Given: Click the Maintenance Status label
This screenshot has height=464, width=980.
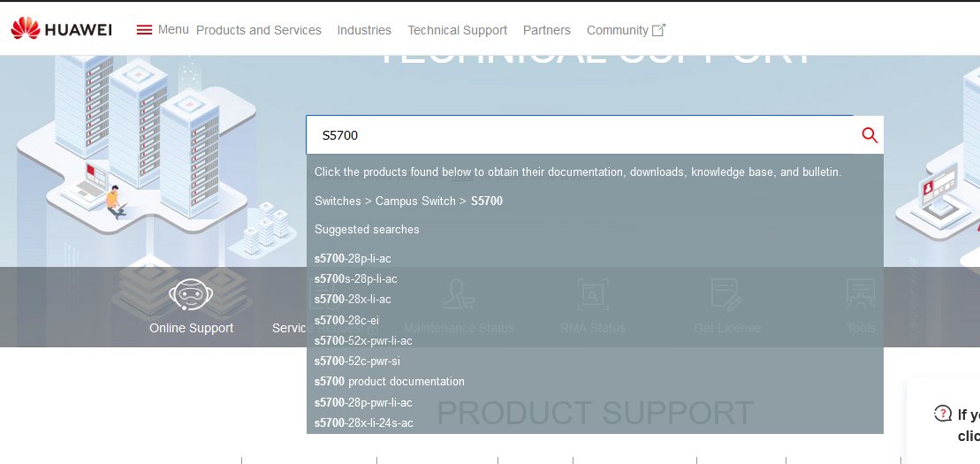Looking at the screenshot, I should click(x=459, y=328).
